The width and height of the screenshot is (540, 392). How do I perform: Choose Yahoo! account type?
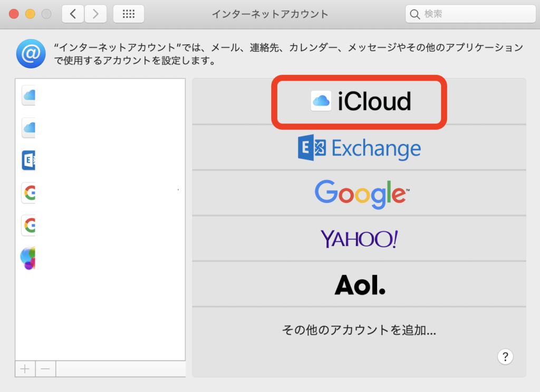(359, 239)
